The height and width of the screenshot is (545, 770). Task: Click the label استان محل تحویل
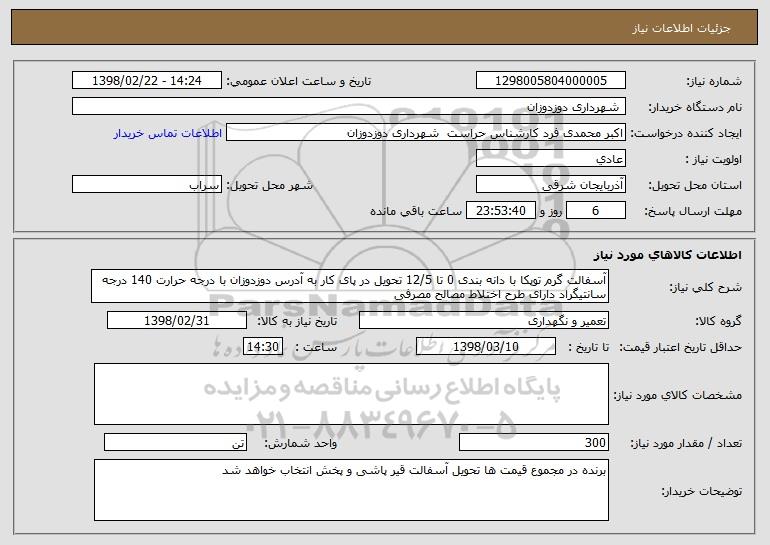click(x=695, y=185)
